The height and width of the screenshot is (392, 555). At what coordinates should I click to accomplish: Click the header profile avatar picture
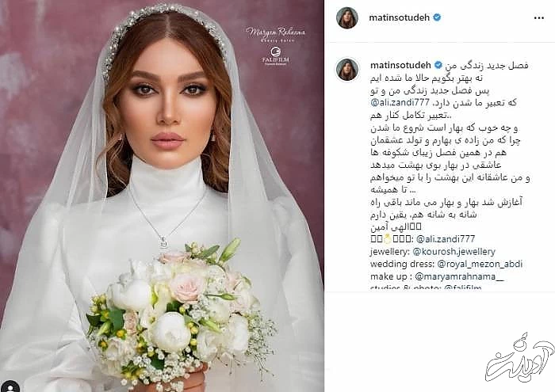tap(347, 17)
